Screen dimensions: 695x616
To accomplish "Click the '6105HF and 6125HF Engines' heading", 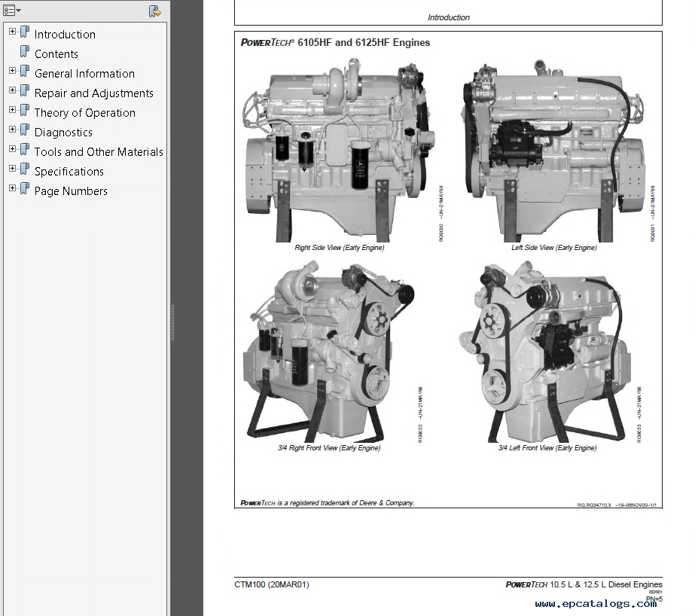I will point(364,42).
